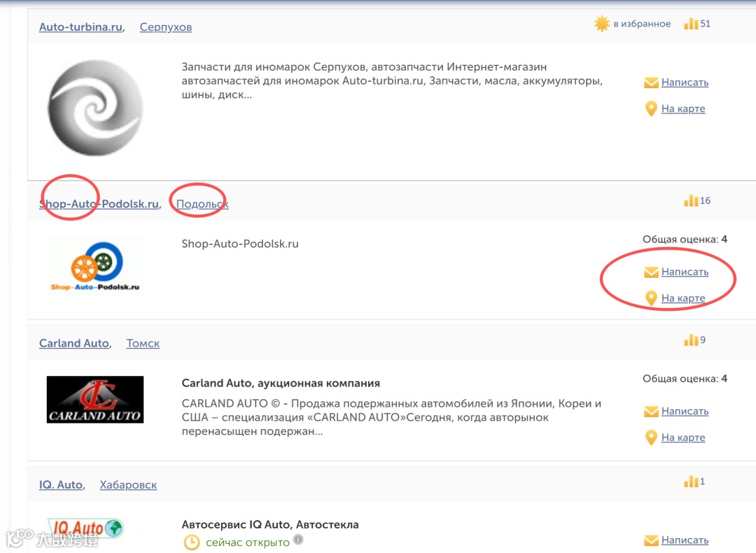Screen dimensions: 756x553
Task: Click the сейчас открыто status text
Action: tap(248, 543)
